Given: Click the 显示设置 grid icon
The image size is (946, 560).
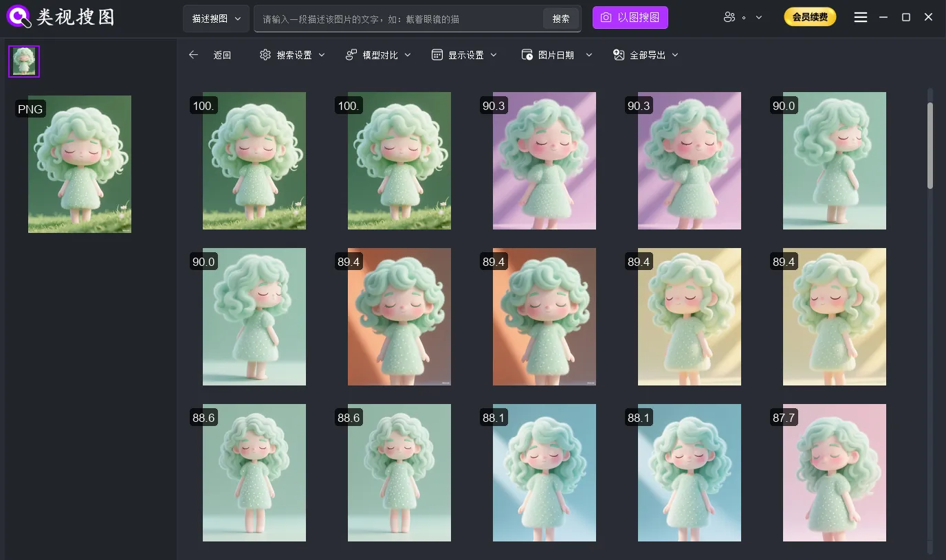Looking at the screenshot, I should pyautogui.click(x=437, y=55).
